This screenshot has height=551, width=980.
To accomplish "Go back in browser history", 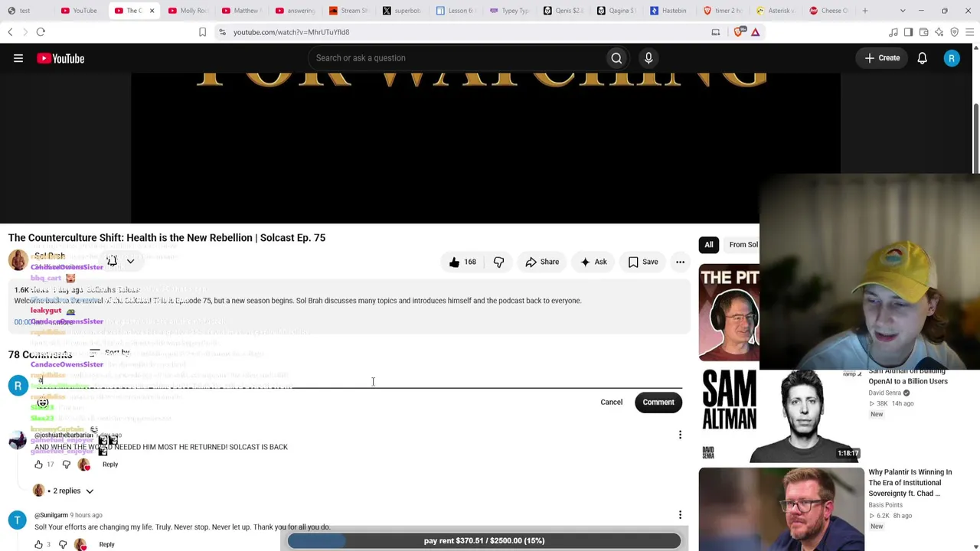I will point(11,32).
